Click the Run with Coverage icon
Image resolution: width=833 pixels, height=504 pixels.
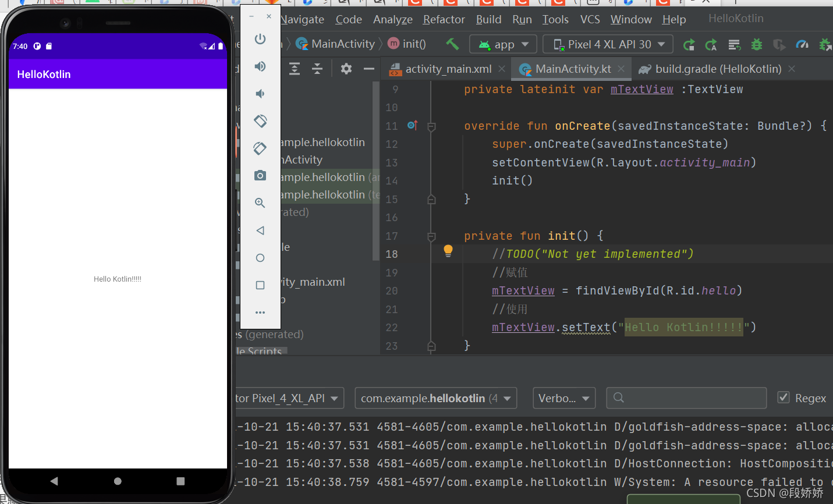[x=779, y=45]
